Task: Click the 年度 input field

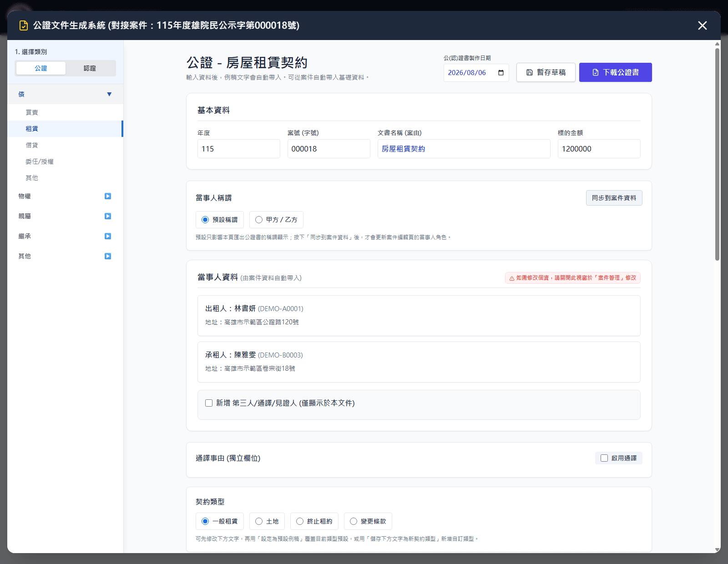Action: (239, 149)
